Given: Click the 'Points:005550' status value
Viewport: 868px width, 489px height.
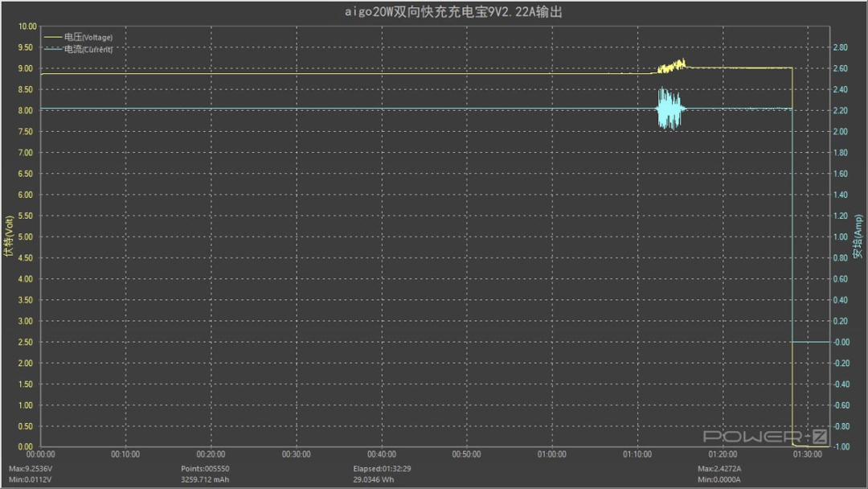Looking at the screenshot, I should point(205,469).
